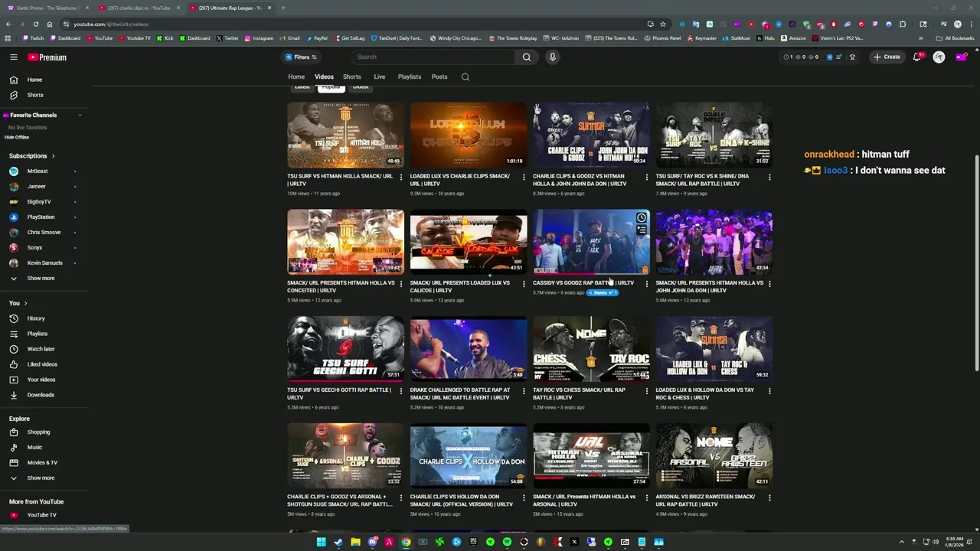Show more bookmarks with chevron
Screen dimensions: 980x551
pos(921,38)
